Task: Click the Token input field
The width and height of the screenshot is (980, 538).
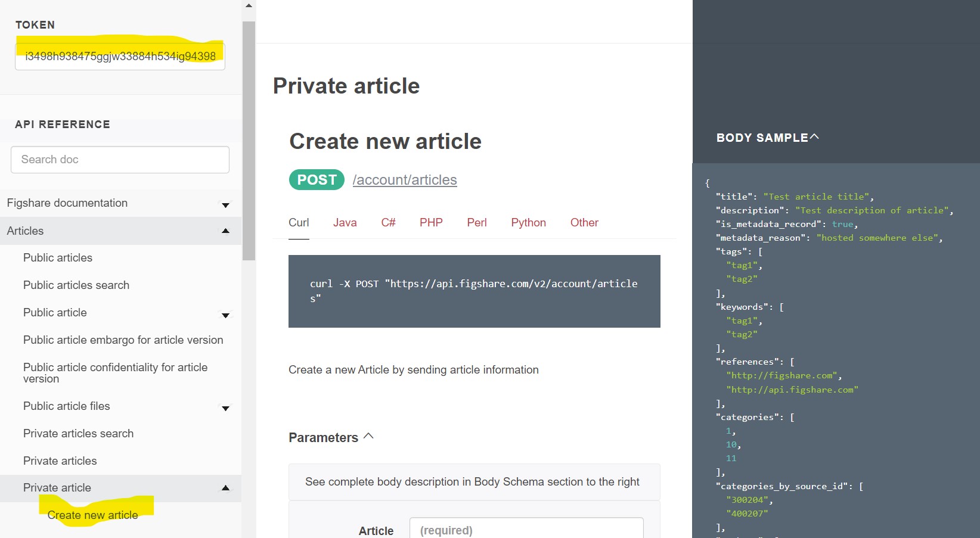Action: pyautogui.click(x=120, y=57)
